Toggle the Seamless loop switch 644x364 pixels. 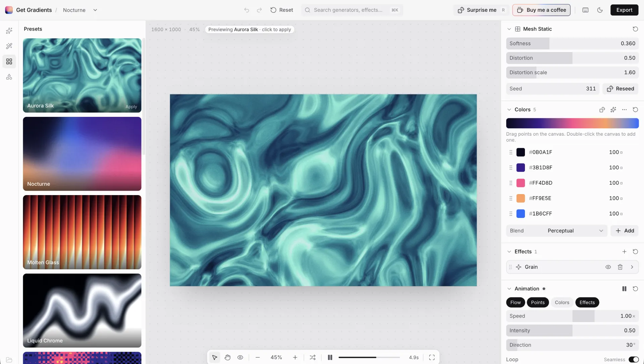coord(633,360)
